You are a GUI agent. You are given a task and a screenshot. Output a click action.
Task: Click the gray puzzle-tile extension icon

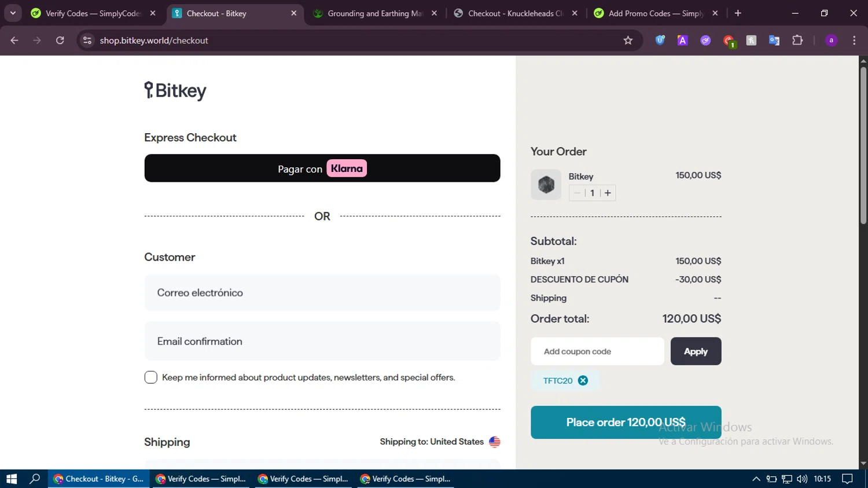pyautogui.click(x=751, y=41)
